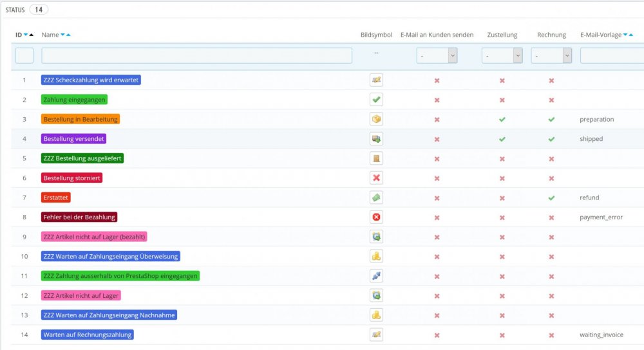
Task: Select ZZZ Warten auf Zahlungseingang Überweisung label
Action: pyautogui.click(x=111, y=256)
